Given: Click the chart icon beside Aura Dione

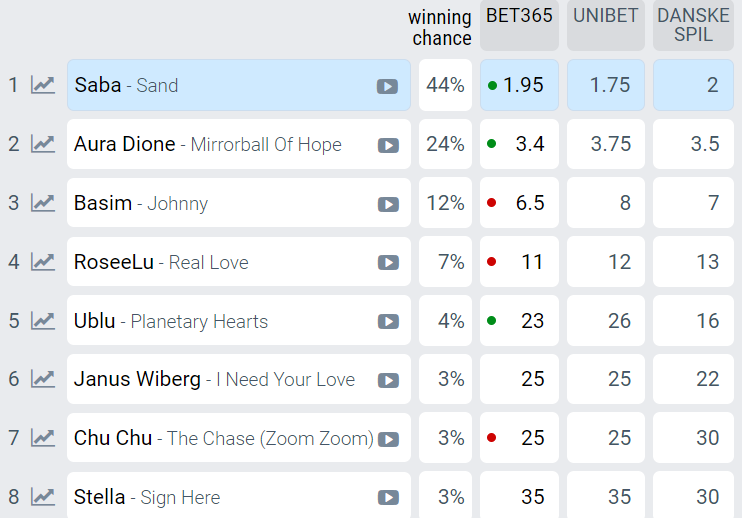Looking at the screenshot, I should 43,144.
